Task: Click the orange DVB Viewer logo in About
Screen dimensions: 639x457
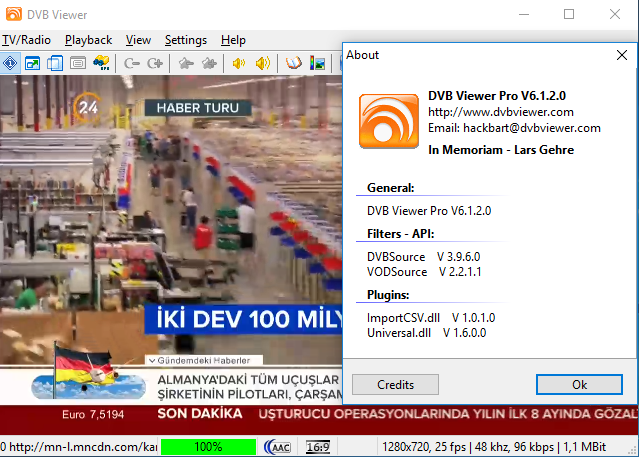Action: [x=389, y=121]
